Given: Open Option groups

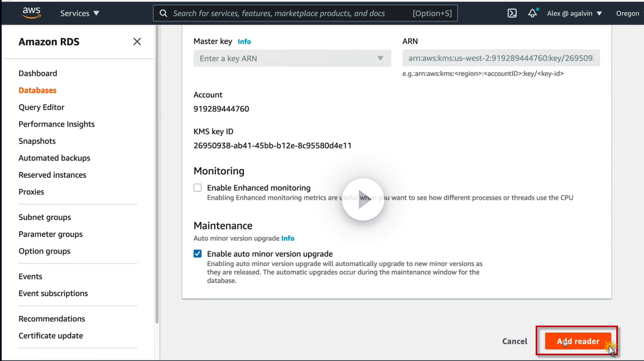Looking at the screenshot, I should [44, 251].
